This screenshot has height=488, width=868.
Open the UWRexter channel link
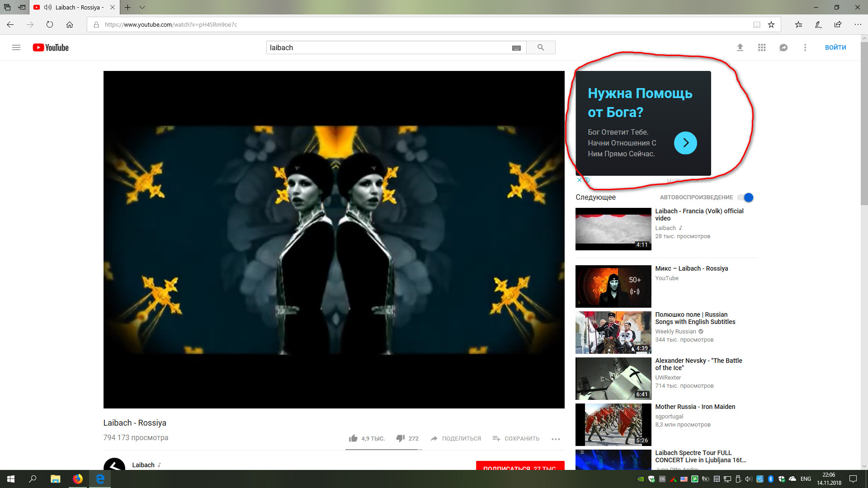tap(668, 378)
